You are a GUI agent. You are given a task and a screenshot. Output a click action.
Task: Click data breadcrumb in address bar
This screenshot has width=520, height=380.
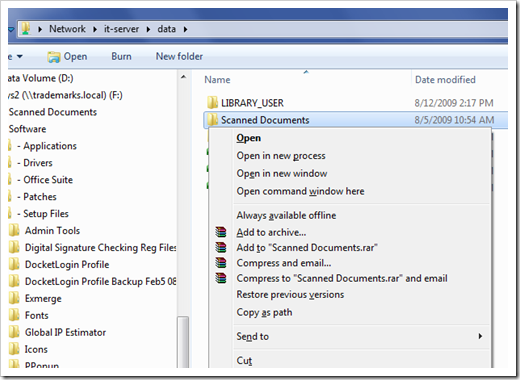click(167, 29)
